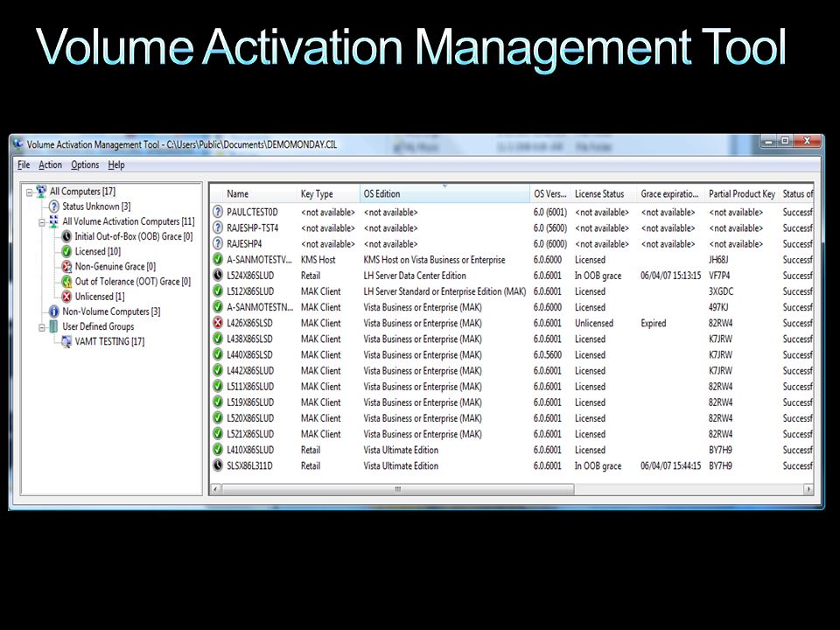
Task: Select Licensed [10] tree item
Action: coord(97,251)
